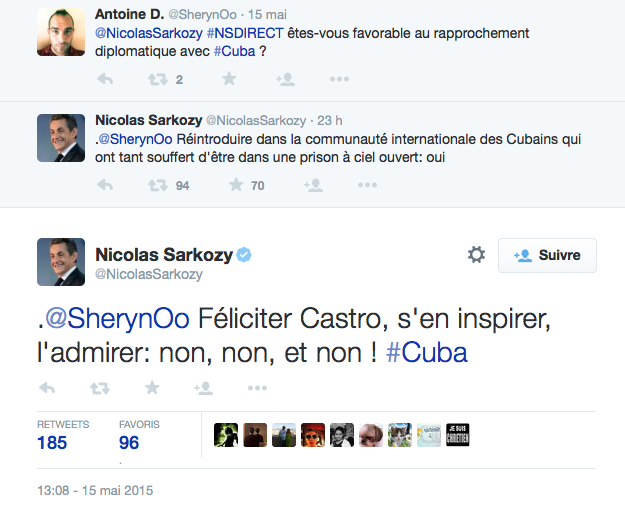Screen dimensions: 625x528
Task: Reply to Antoine D.'s tweet
Action: (x=103, y=79)
